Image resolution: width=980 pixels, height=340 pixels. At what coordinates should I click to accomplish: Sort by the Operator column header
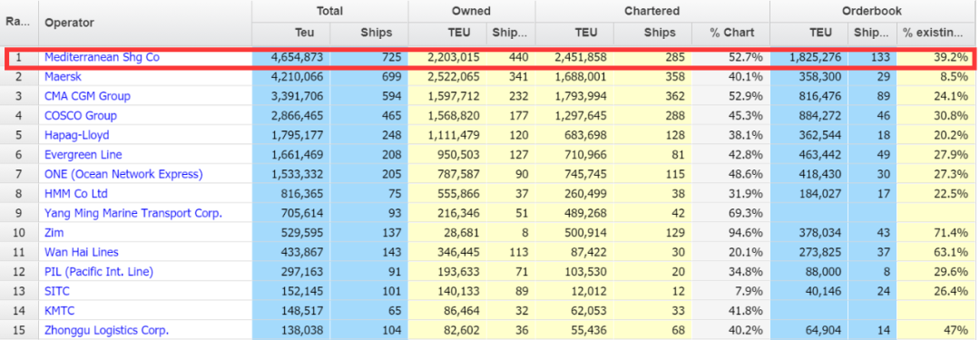tap(145, 23)
